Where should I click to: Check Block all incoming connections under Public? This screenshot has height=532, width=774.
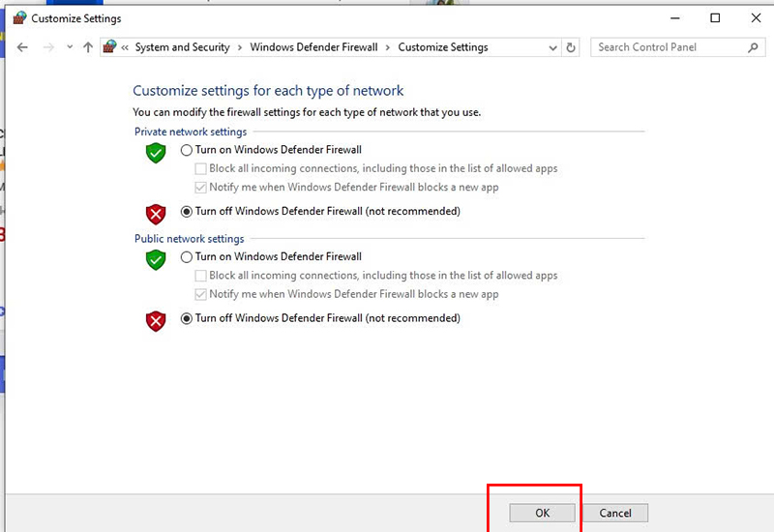(x=200, y=276)
